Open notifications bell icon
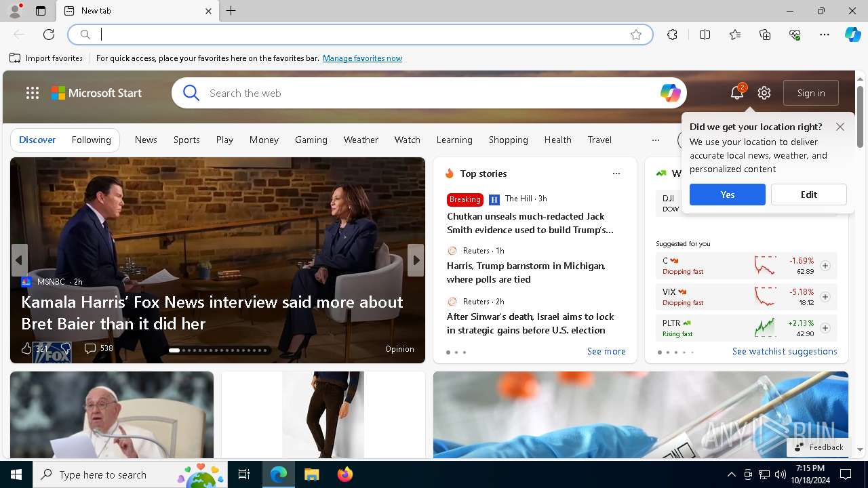Screen dimensions: 868x488 click(x=737, y=93)
